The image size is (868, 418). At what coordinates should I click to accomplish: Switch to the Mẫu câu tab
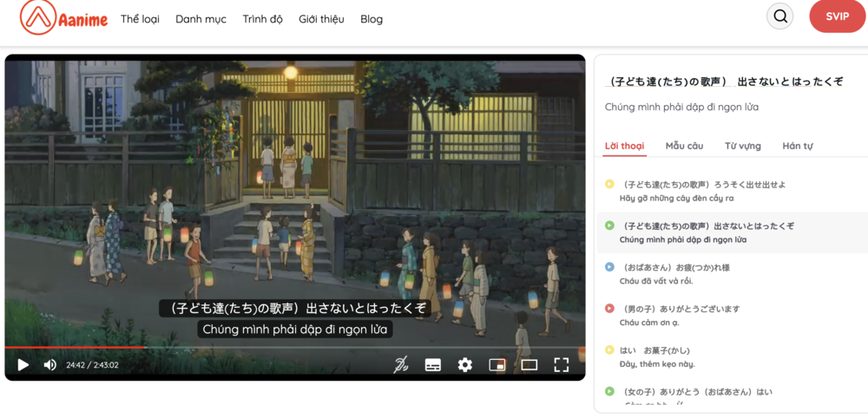(684, 146)
